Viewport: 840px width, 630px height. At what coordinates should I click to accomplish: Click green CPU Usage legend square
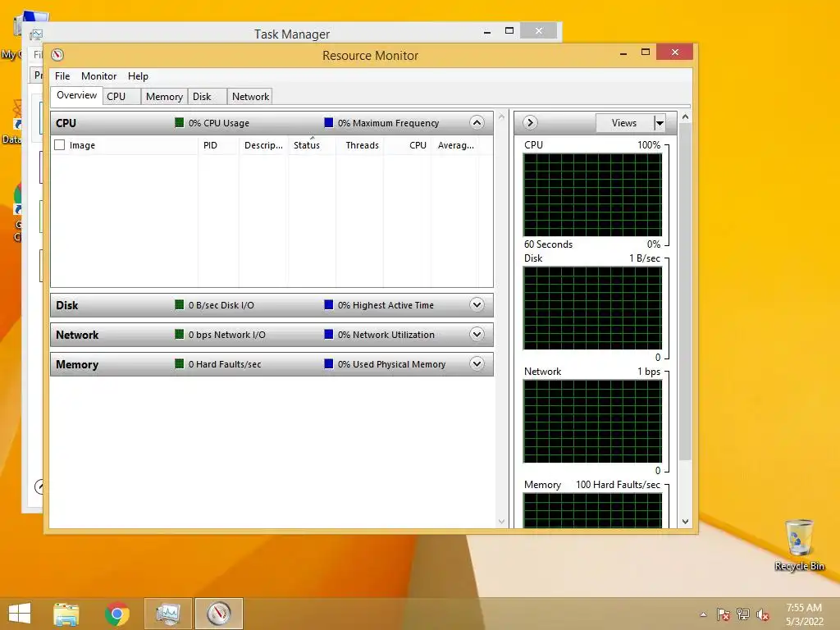[180, 123]
